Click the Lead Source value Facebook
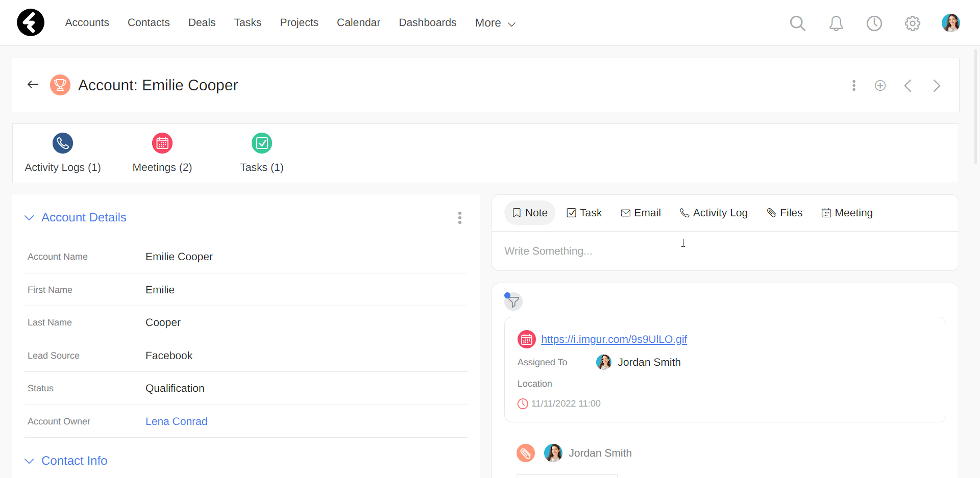Image resolution: width=980 pixels, height=478 pixels. tap(169, 356)
